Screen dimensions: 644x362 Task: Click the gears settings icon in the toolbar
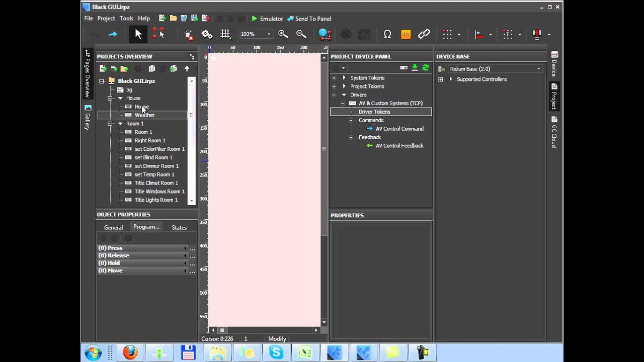(207, 34)
